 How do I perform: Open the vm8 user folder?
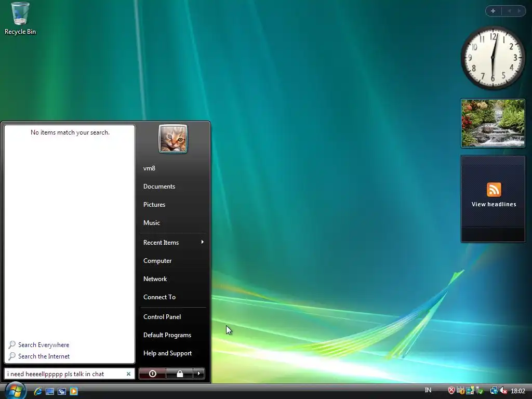(x=149, y=168)
